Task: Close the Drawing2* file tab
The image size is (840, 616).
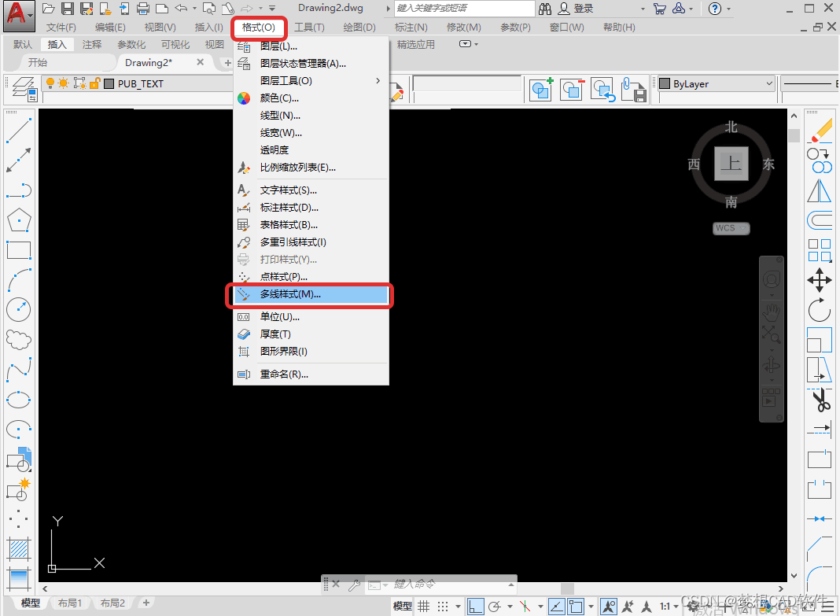Action: (x=200, y=62)
